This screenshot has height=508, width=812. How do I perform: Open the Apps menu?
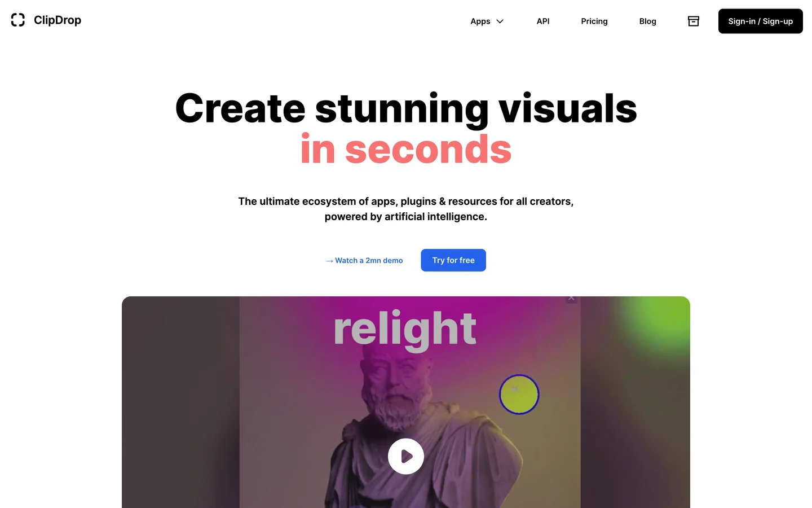pyautogui.click(x=487, y=21)
